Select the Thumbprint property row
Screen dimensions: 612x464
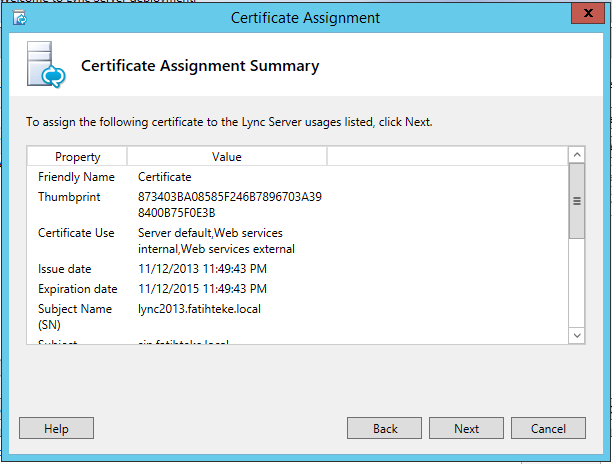click(x=297, y=204)
